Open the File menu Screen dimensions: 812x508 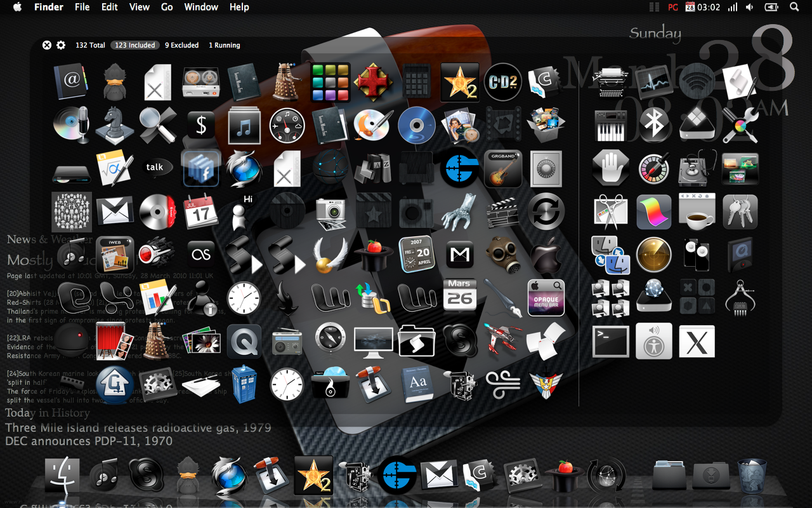click(82, 7)
